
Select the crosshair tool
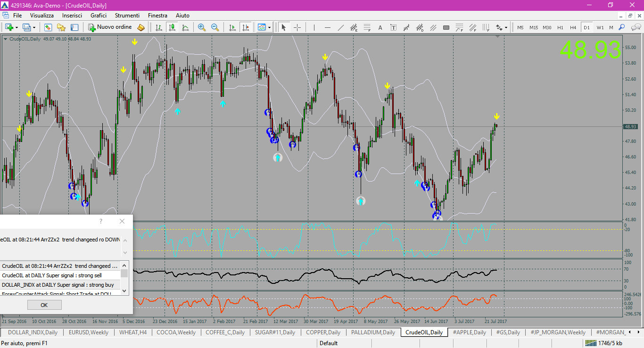(x=297, y=27)
